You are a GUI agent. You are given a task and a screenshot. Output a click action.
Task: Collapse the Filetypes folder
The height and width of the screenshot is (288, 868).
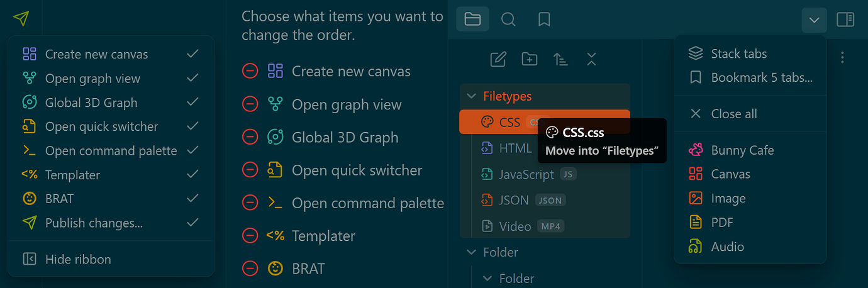(470, 96)
